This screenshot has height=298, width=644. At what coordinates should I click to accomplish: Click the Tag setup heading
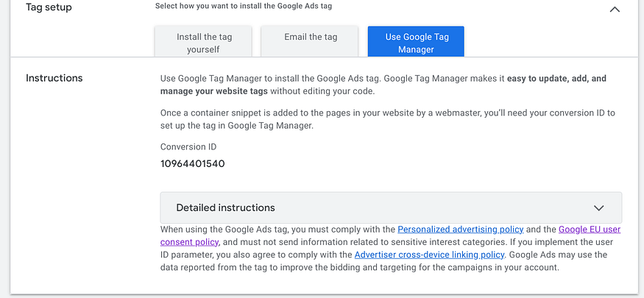pos(49,7)
